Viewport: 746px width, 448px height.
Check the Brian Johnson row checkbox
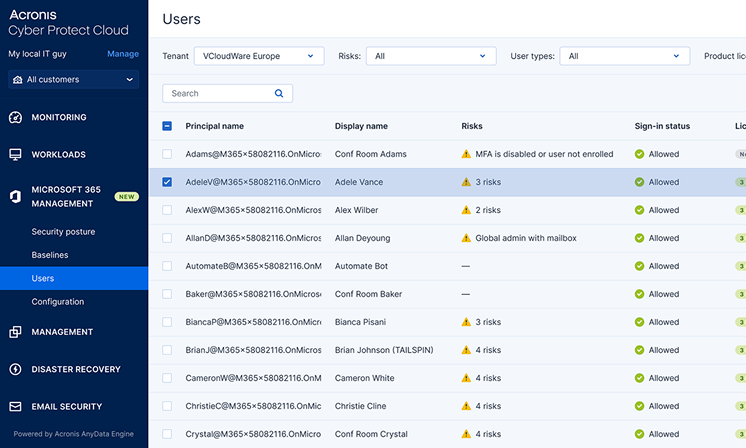pyautogui.click(x=167, y=350)
